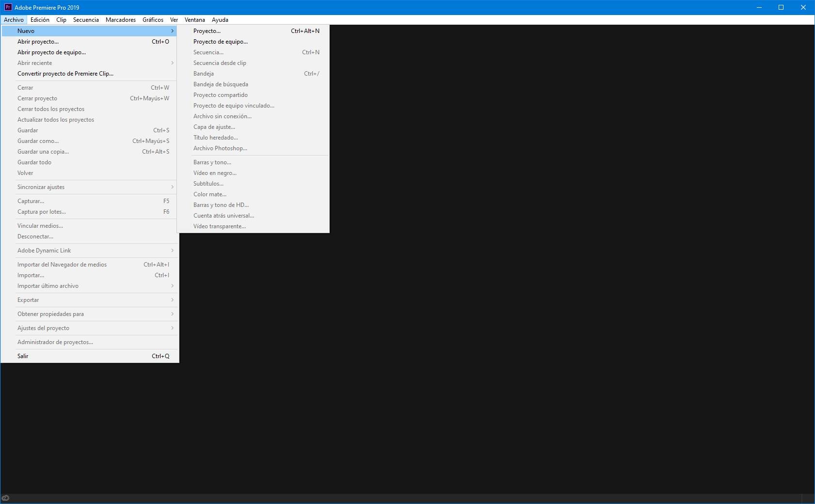
Task: Open the Ayuda menu
Action: [220, 20]
